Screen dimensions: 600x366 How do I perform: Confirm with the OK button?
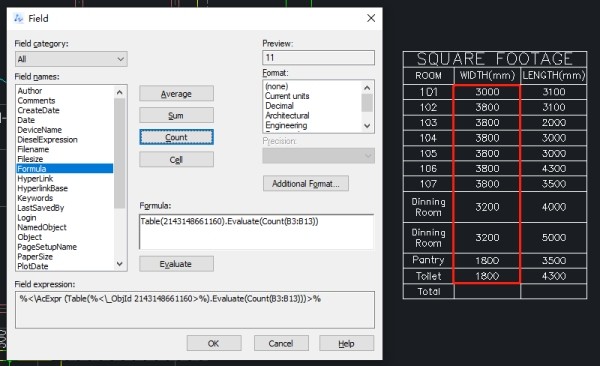pyautogui.click(x=214, y=343)
